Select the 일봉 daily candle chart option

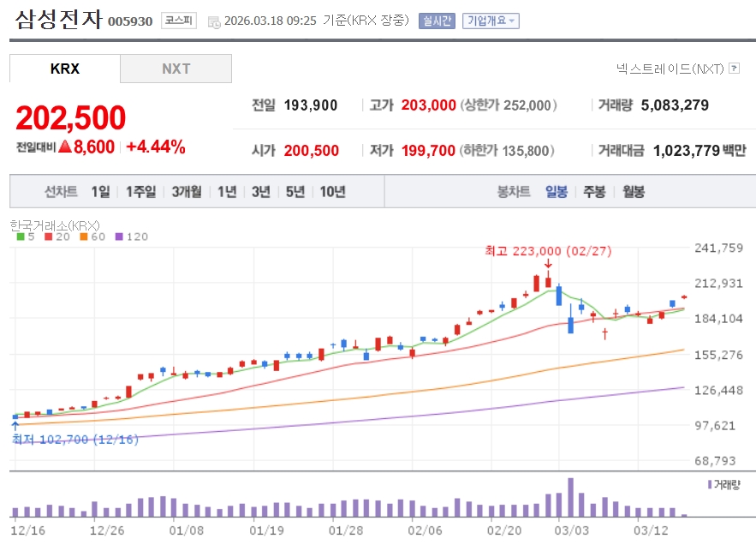click(x=557, y=192)
